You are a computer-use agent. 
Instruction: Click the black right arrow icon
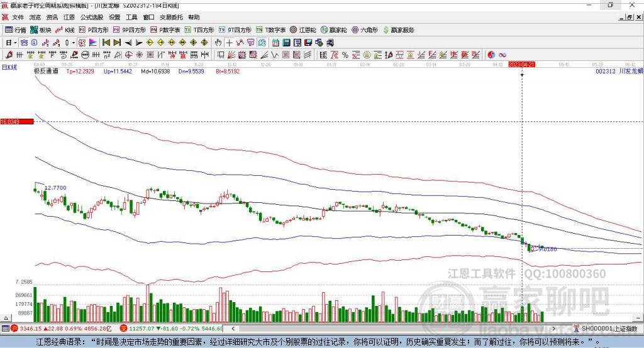click(x=139, y=43)
